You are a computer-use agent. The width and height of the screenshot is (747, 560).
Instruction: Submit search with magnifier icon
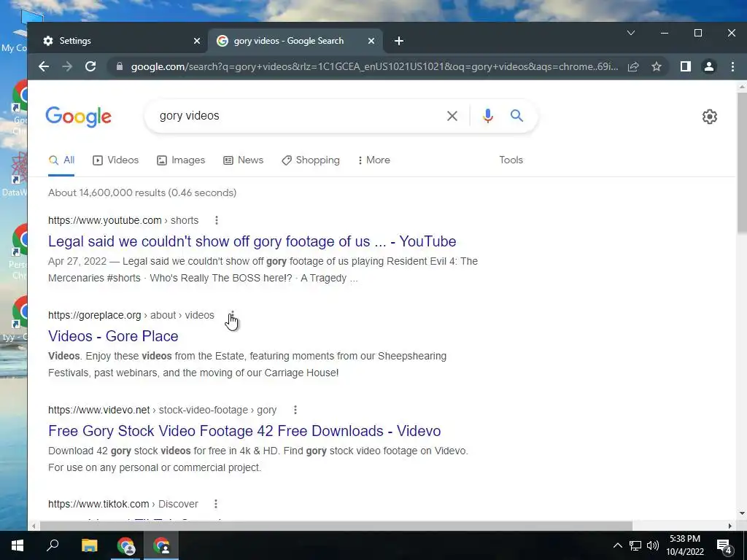click(517, 115)
